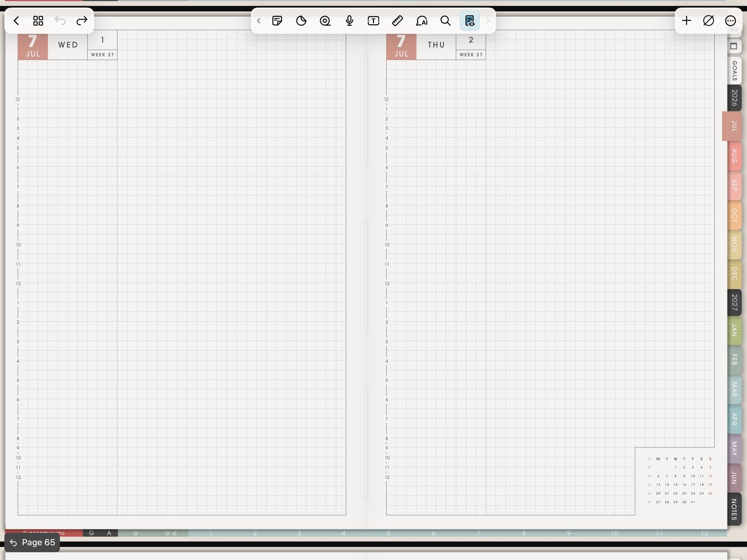Click the WED day label
Screen dimensions: 747x560
pos(68,45)
